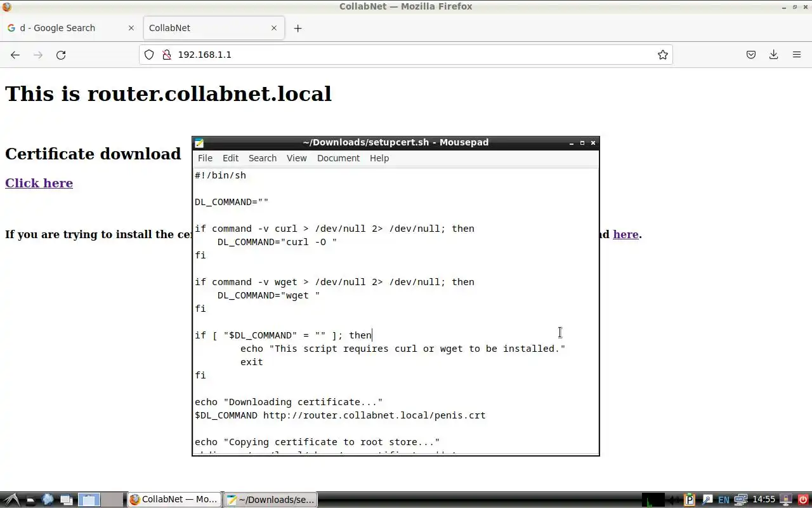Select the CollabNet tab
The height and width of the screenshot is (508, 812).
tap(213, 28)
